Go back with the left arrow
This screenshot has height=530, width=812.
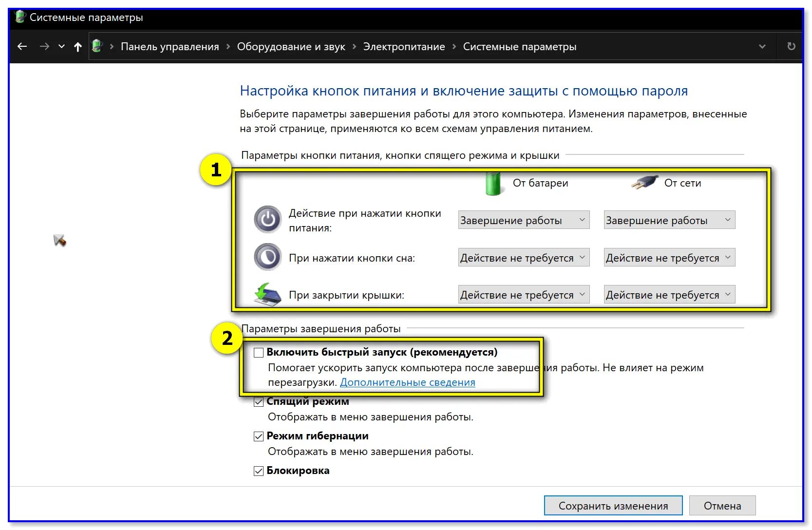pyautogui.click(x=22, y=46)
